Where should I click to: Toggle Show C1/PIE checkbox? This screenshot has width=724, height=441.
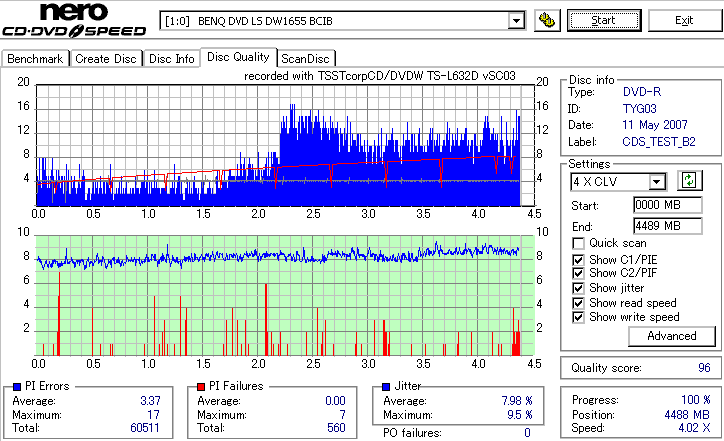[578, 260]
